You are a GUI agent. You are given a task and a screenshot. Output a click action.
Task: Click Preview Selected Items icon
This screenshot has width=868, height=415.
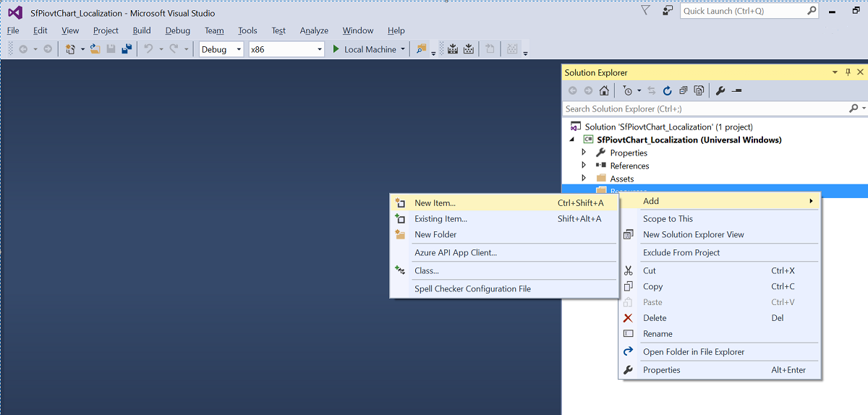[x=737, y=90]
